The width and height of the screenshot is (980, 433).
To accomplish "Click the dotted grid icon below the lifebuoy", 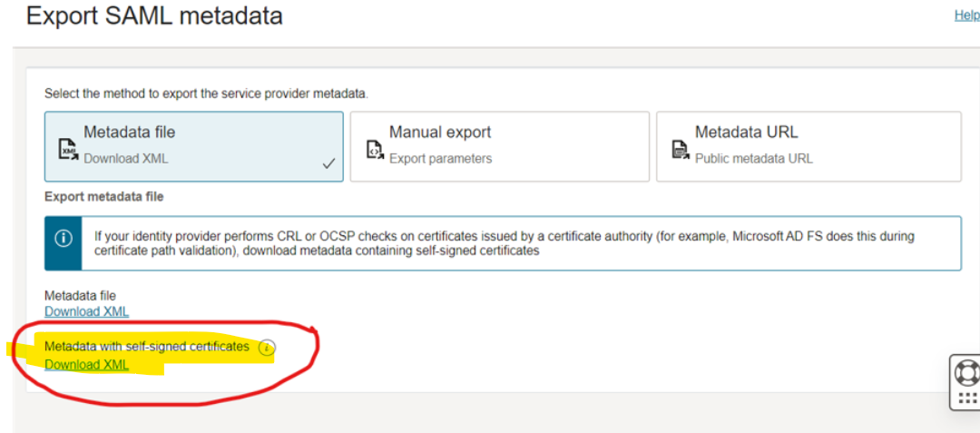I will 966,399.
